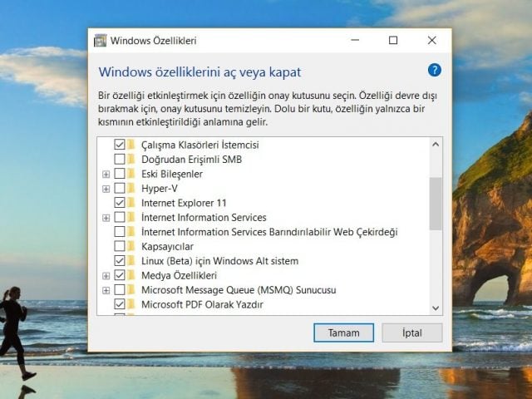The image size is (532, 399).
Task: Click the folder icon beside Linux (Beta) için Windows Alt sistem
Action: pos(131,260)
